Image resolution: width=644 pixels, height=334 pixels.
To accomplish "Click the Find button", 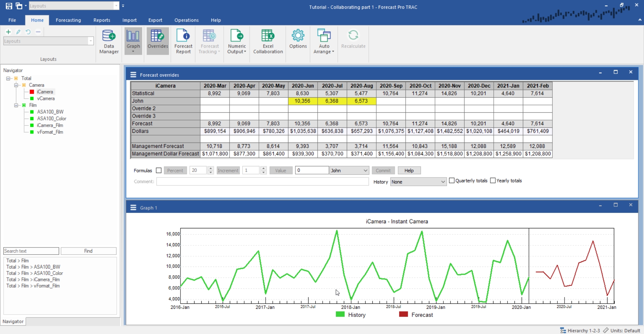I will coord(89,251).
